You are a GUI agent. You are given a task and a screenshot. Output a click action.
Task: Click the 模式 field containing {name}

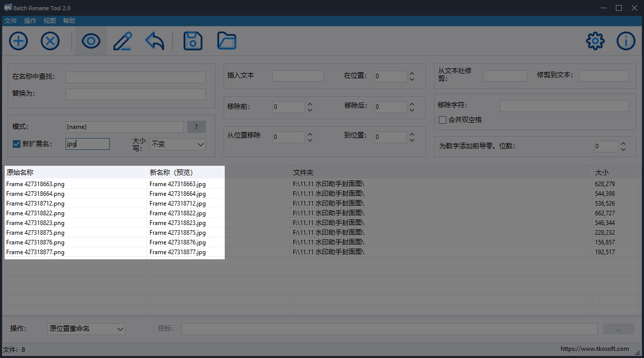point(124,127)
